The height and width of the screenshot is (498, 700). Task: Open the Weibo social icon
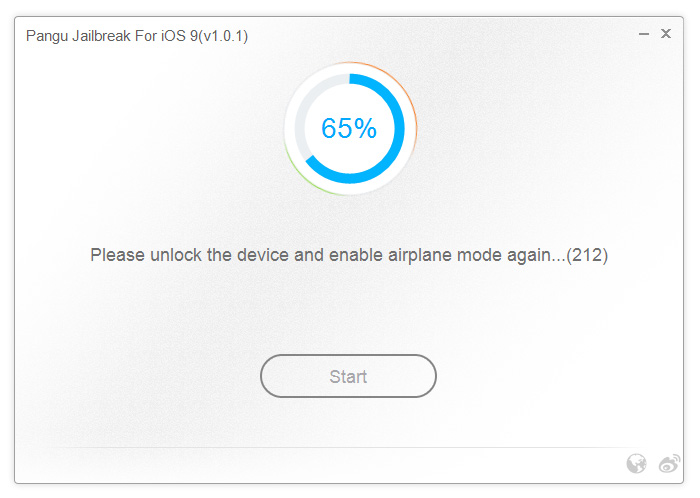point(668,463)
